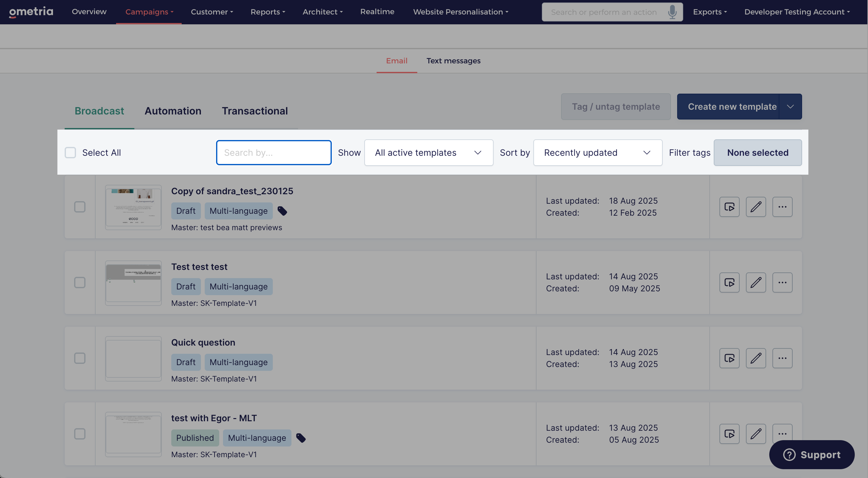Select the test with Egor - MLT checkbox
868x478 pixels.
pos(79,434)
